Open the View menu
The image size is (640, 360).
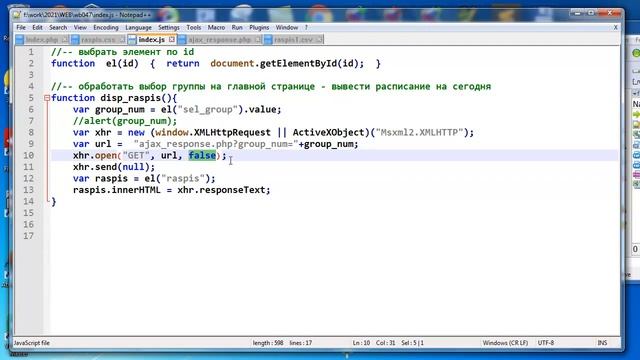80,27
